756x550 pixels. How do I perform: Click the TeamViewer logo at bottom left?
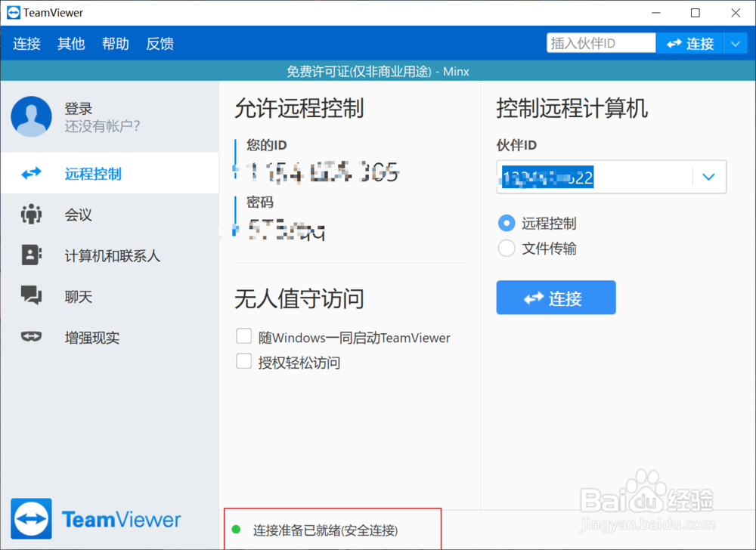(96, 519)
